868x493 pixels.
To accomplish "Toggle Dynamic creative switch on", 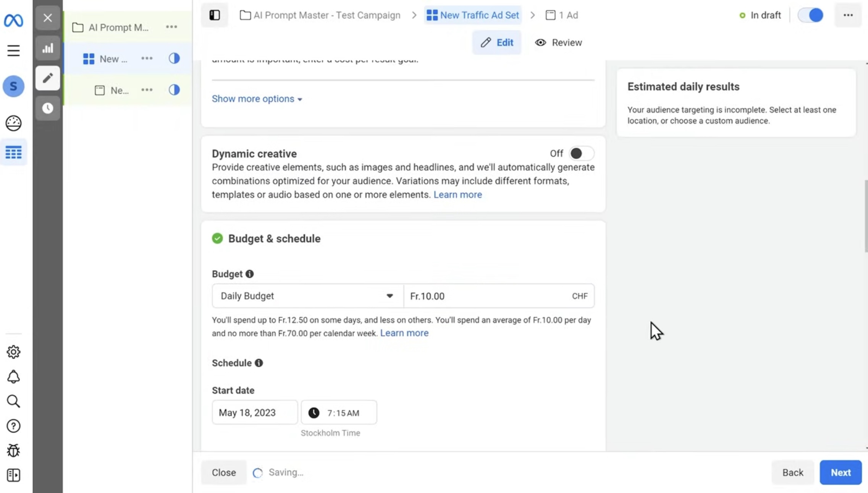I will tap(581, 154).
